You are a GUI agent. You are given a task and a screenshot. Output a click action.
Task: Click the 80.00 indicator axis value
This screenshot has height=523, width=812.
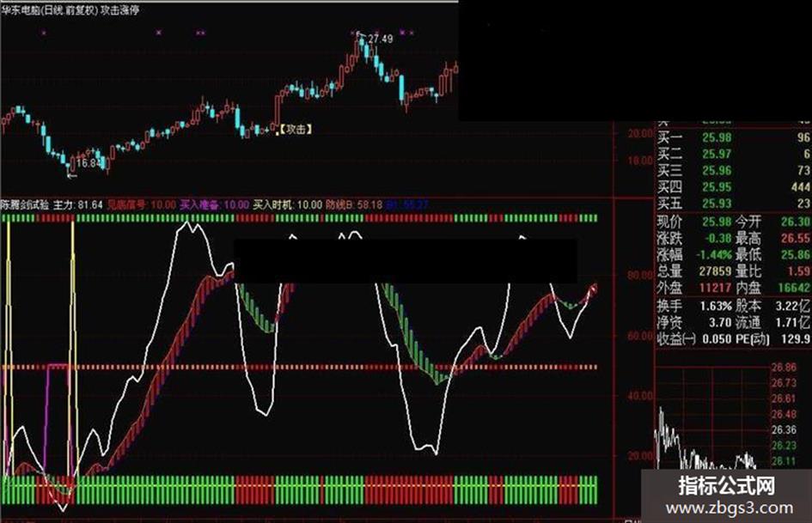click(x=640, y=275)
